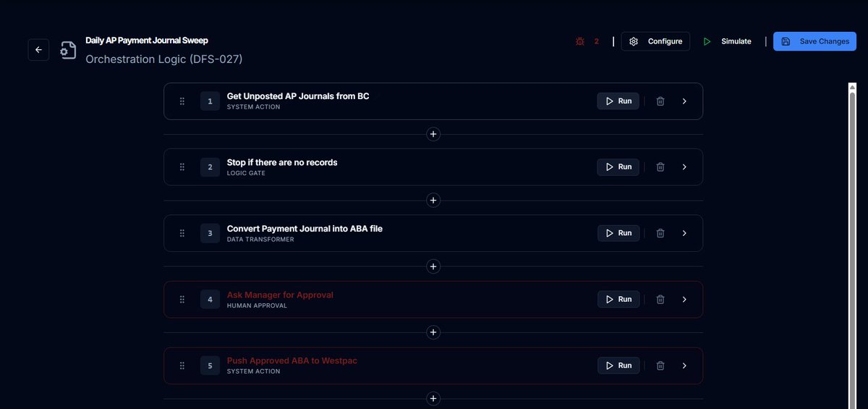
Task: Expand step 1 Get Unposted AP Journals chevron
Action: 684,101
